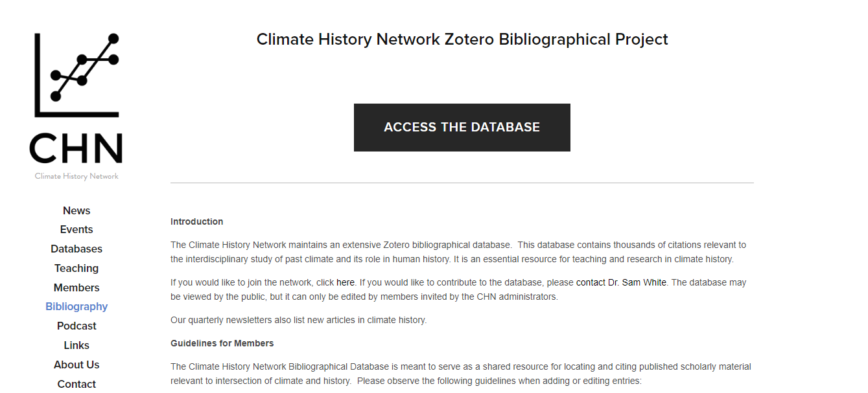
Task: Select the highlighted Bibliography menu item
Action: [76, 307]
